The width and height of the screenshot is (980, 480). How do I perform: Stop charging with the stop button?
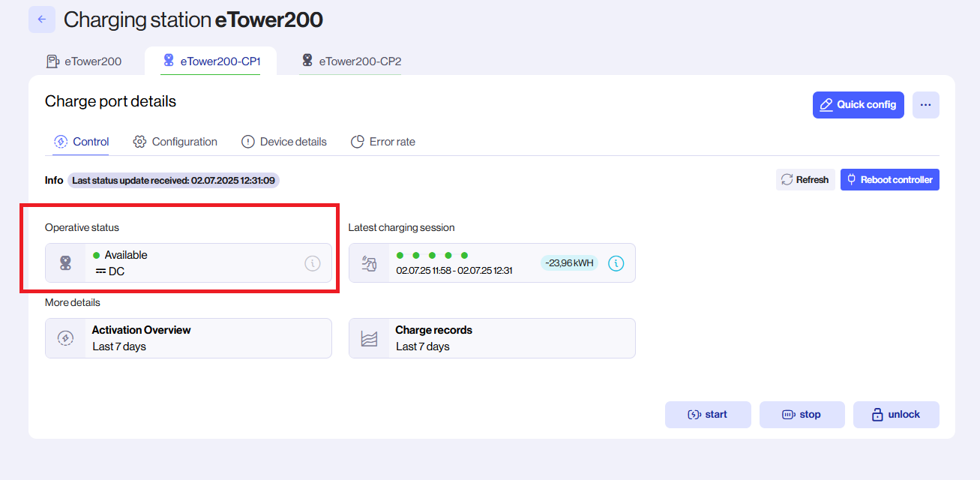(802, 415)
